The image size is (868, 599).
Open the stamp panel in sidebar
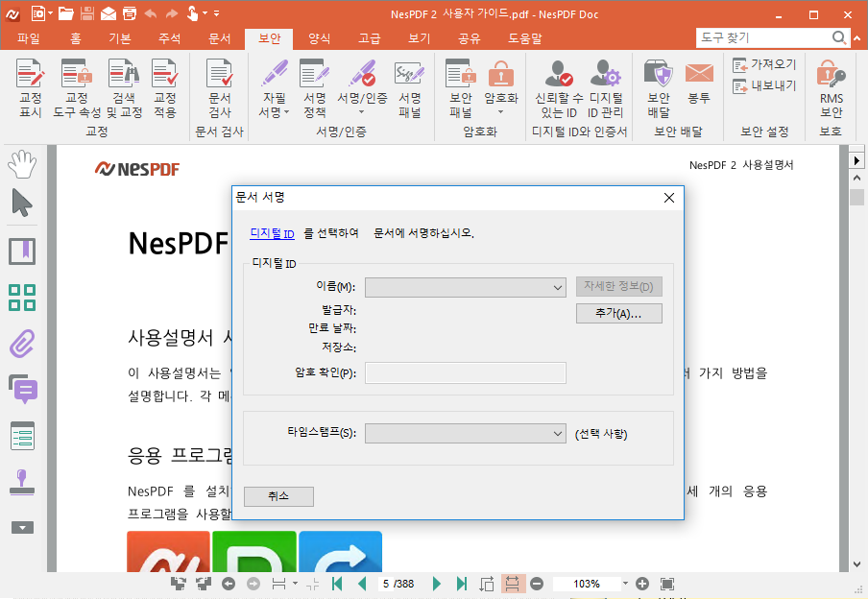22,482
